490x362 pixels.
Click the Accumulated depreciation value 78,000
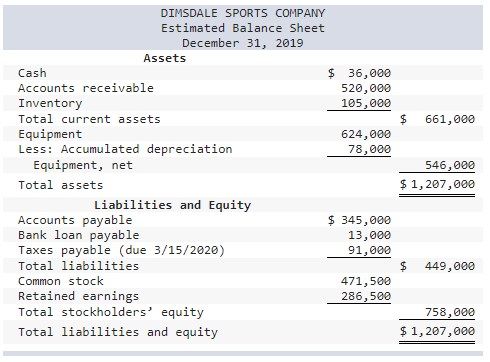coord(369,149)
